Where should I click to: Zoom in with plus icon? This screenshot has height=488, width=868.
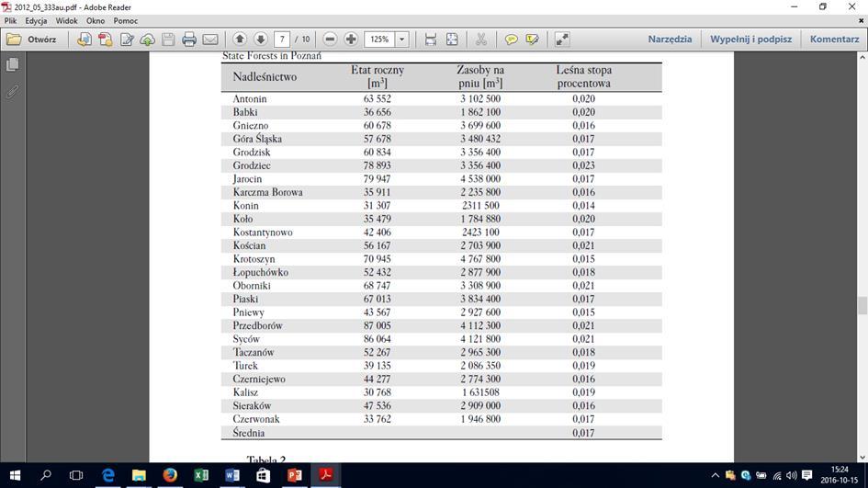[x=351, y=40]
